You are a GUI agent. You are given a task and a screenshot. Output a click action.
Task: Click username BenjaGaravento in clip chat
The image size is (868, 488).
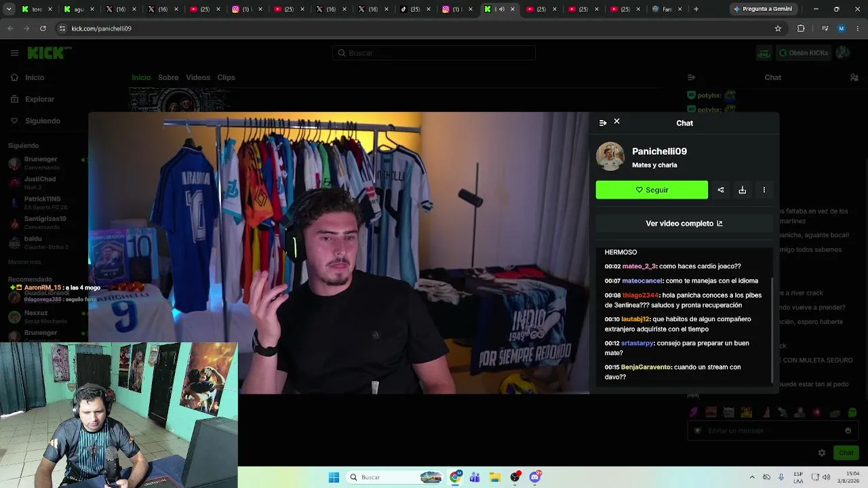tap(646, 367)
